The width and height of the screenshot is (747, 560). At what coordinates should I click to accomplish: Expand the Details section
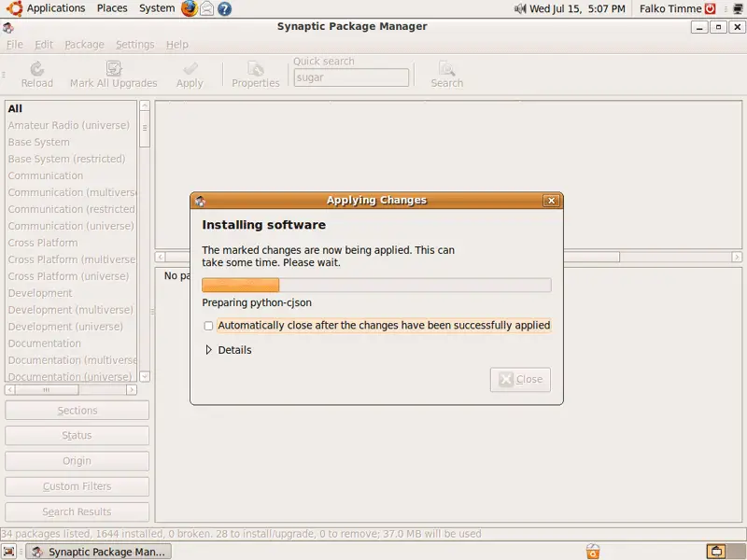tap(228, 350)
